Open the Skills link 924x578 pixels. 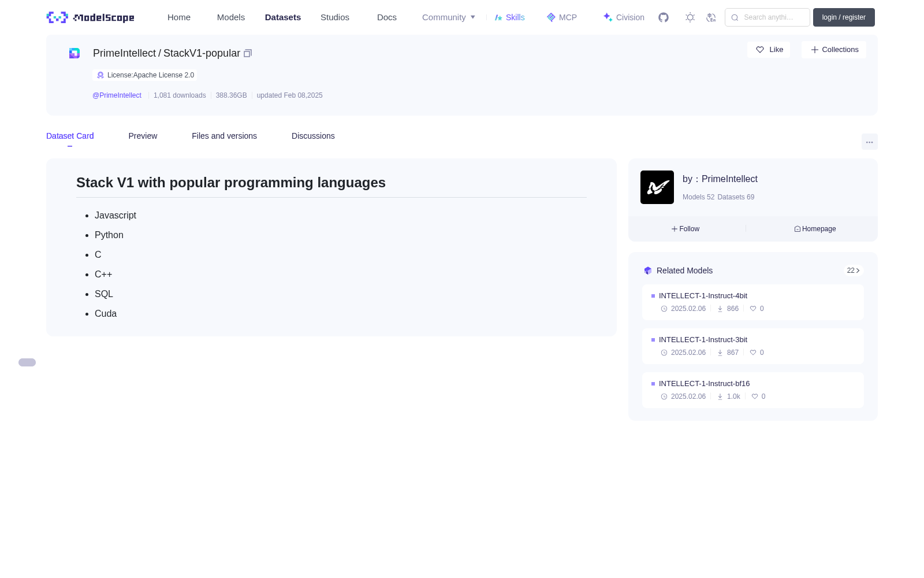tap(510, 17)
